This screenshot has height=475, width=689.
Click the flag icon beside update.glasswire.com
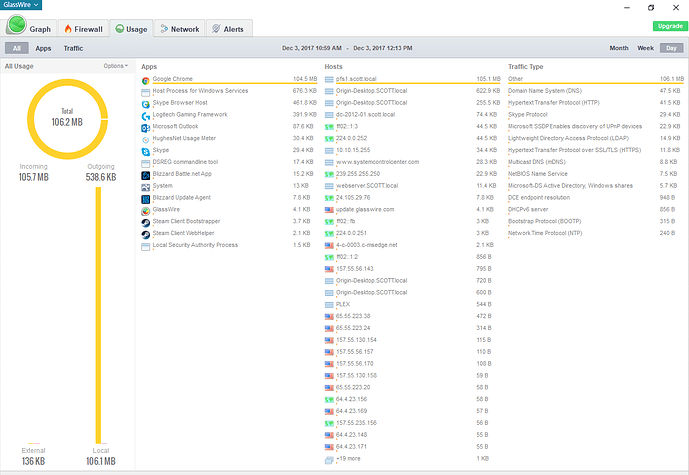(x=330, y=208)
